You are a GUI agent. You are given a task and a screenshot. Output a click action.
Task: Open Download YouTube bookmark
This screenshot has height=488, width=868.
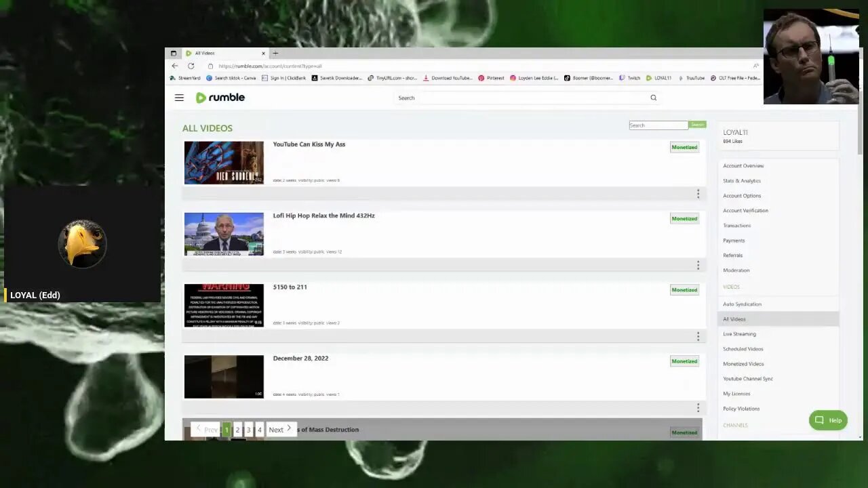click(448, 78)
